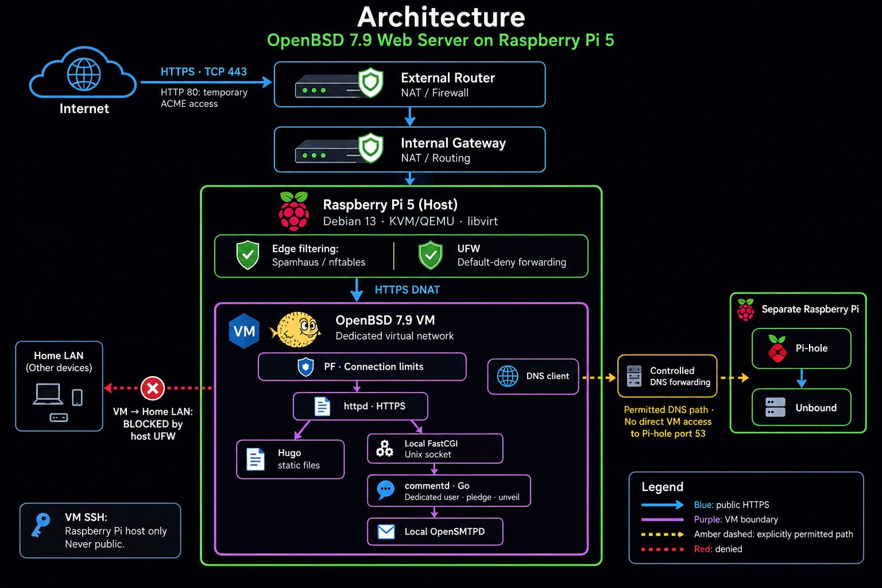Click the "PF · Connection limits" label

click(374, 367)
